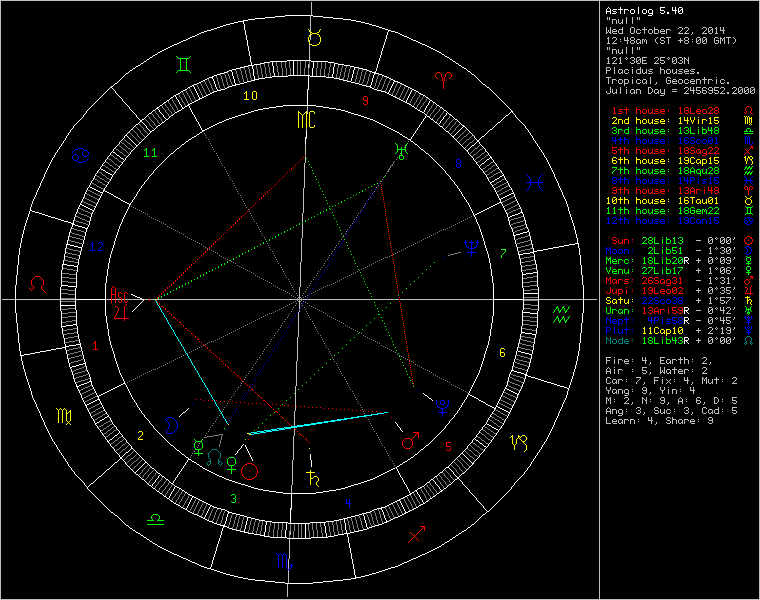Select the Sun circle symbol in the chart
Image resolution: width=760 pixels, height=600 pixels.
coord(250,471)
